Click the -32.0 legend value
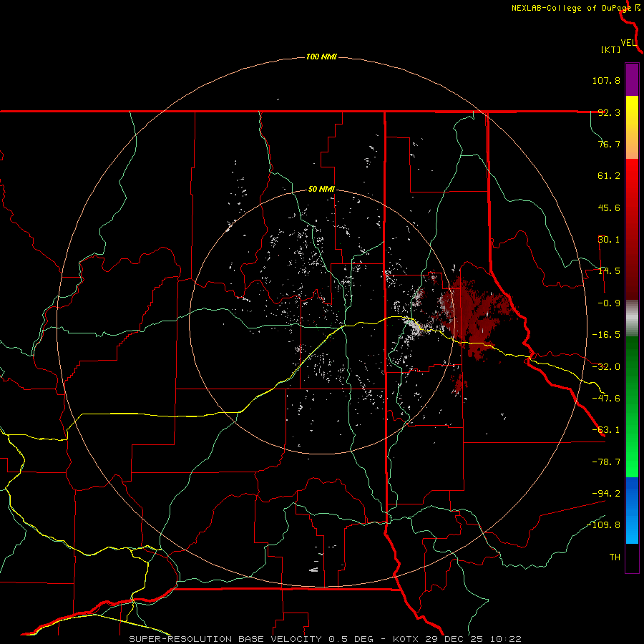Image resolution: width=644 pixels, height=644 pixels. (x=606, y=367)
